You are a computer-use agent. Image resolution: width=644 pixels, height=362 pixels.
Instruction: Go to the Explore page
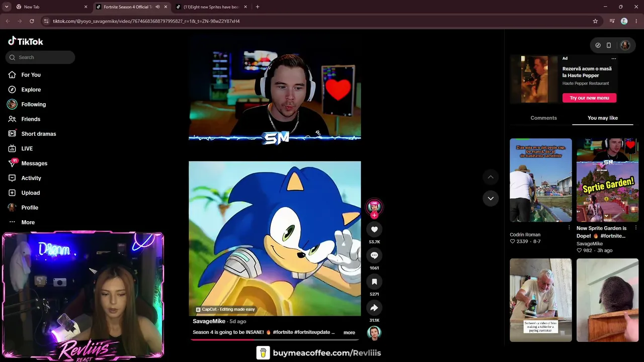click(24, 89)
